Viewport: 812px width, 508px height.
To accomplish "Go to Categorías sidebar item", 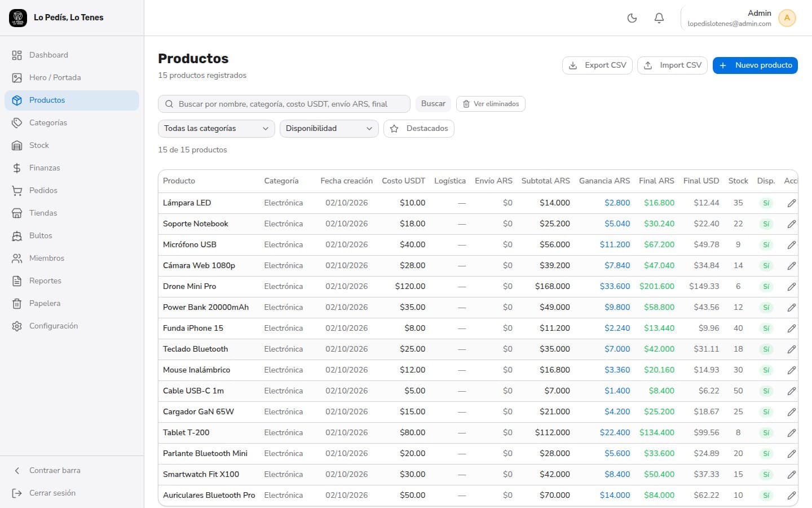I will point(72,122).
